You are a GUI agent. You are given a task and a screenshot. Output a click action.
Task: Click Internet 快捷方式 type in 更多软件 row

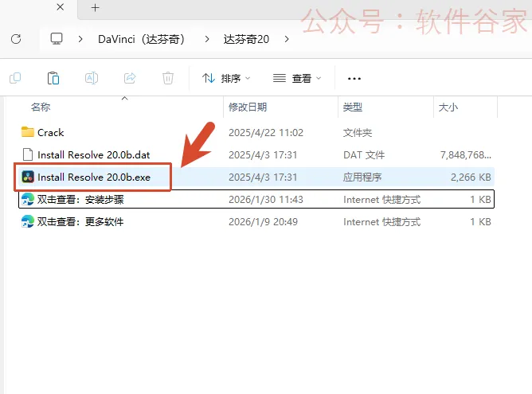coord(381,222)
